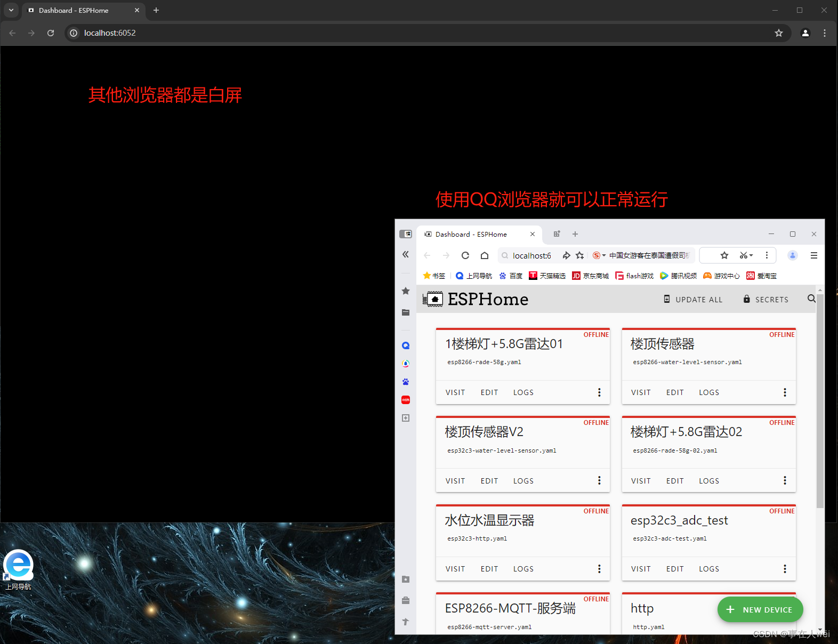Open 天猫精选 bookmark
Viewport: 838px width, 644px height.
[x=547, y=276]
